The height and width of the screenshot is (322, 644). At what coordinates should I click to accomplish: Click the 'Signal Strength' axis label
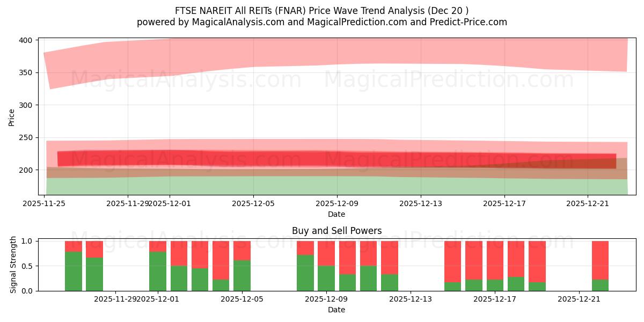[x=13, y=262]
